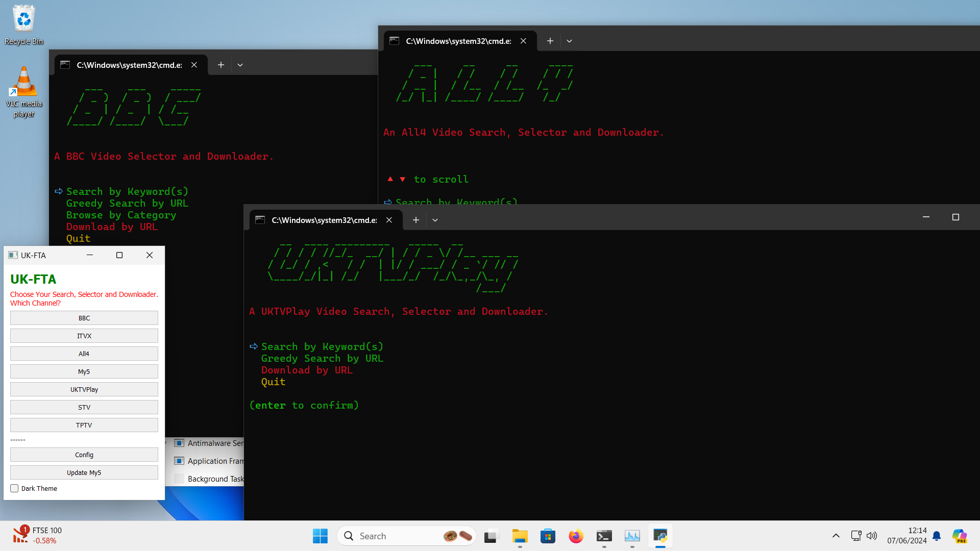Viewport: 980px width, 551px height.
Task: Add a new tab in the UKTVPlay terminal
Action: click(x=416, y=220)
